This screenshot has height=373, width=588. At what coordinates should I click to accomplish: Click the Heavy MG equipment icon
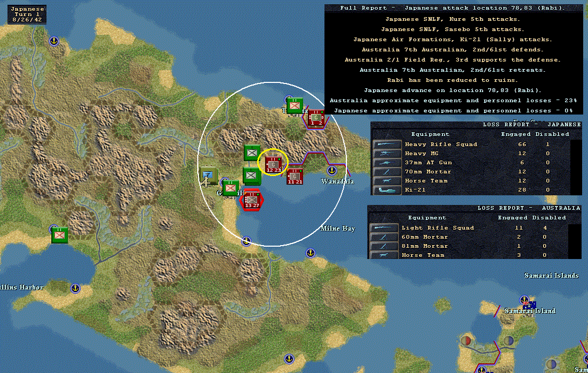[387, 153]
